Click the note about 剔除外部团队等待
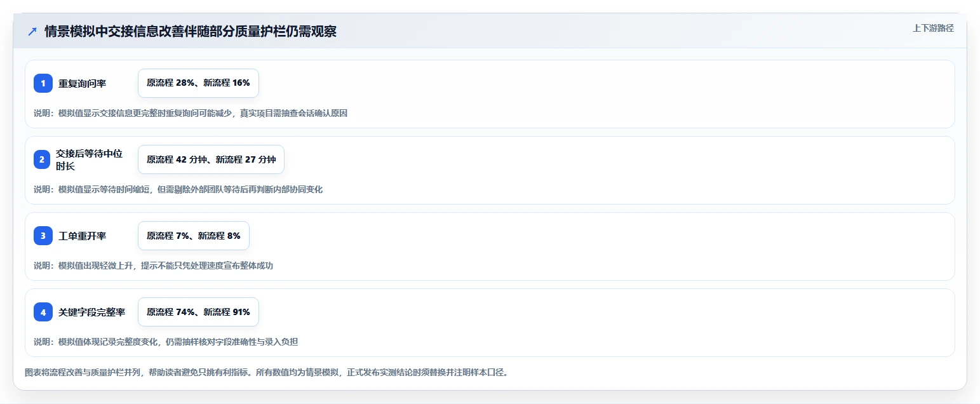Image resolution: width=980 pixels, height=404 pixels. point(178,189)
